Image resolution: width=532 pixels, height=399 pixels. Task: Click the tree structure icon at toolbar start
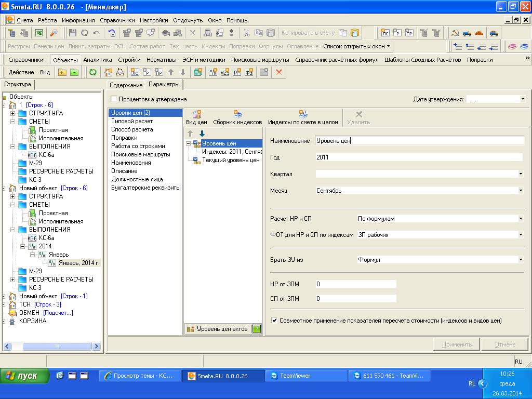point(12,33)
